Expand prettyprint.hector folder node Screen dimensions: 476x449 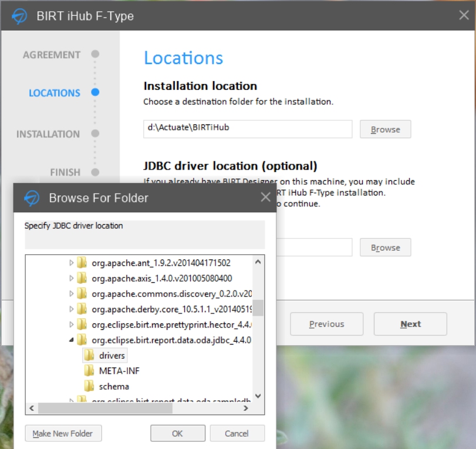coord(72,325)
